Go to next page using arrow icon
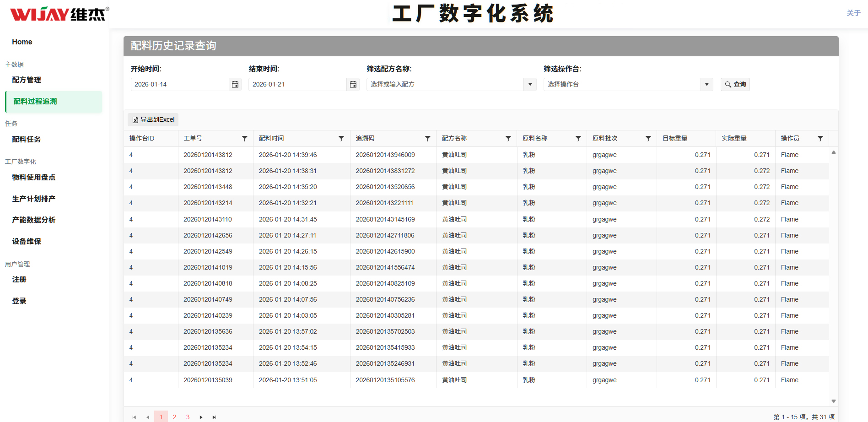The image size is (868, 422). [201, 417]
